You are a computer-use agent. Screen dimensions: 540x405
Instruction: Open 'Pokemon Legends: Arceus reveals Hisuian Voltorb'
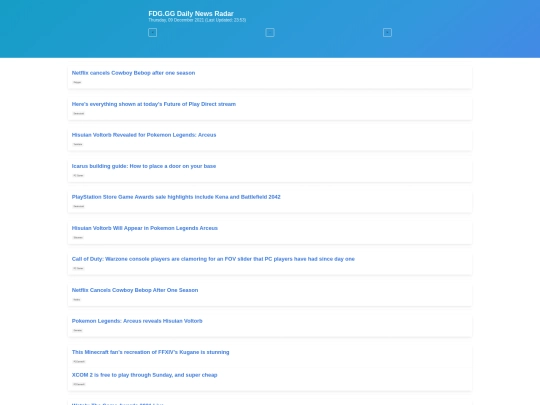137,321
